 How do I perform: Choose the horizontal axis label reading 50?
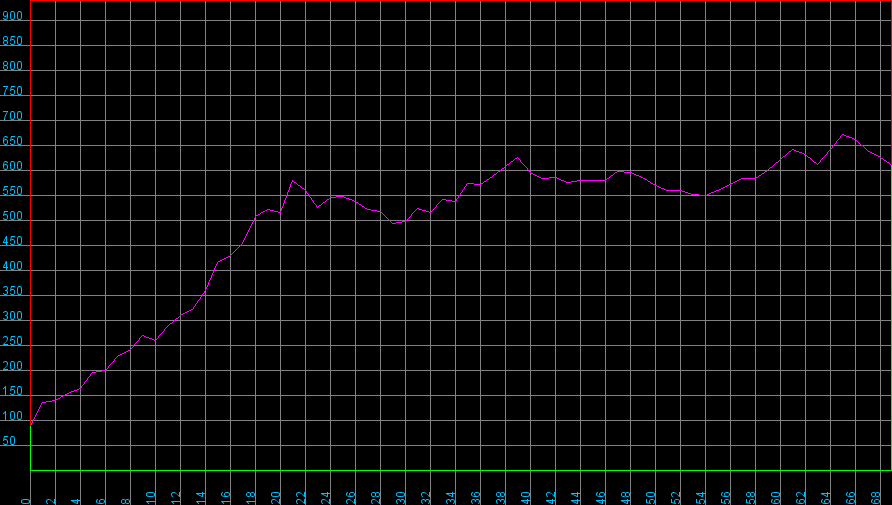(651, 498)
